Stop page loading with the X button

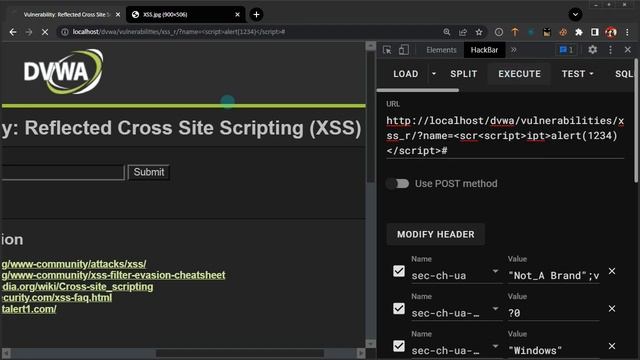tap(45, 32)
